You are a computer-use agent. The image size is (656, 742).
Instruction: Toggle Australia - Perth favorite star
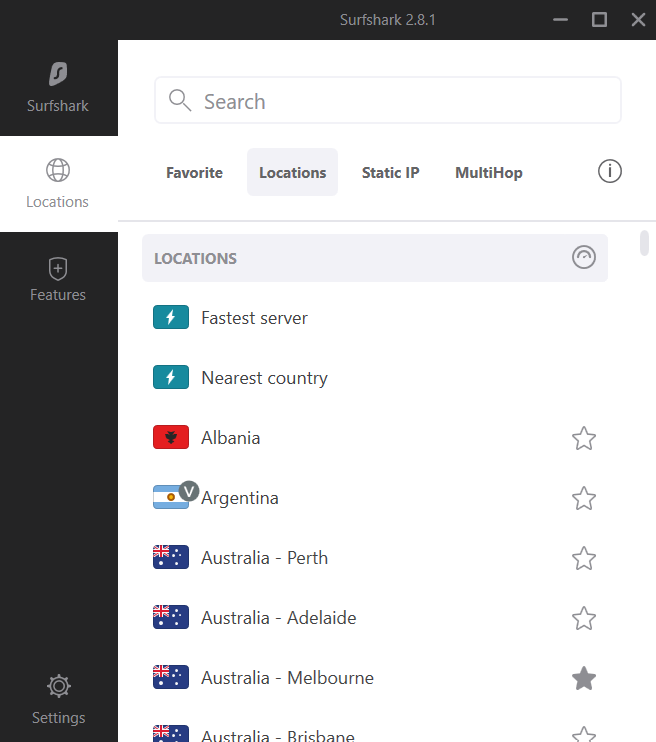coord(584,558)
